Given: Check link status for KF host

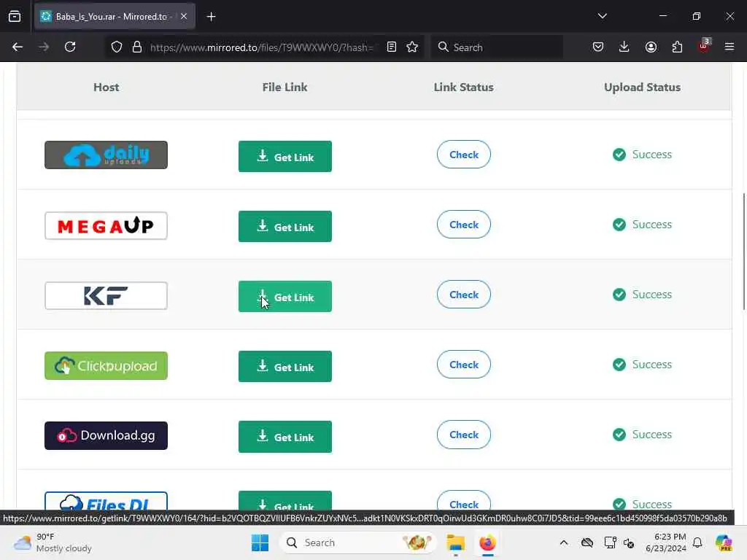Looking at the screenshot, I should pyautogui.click(x=463, y=295).
